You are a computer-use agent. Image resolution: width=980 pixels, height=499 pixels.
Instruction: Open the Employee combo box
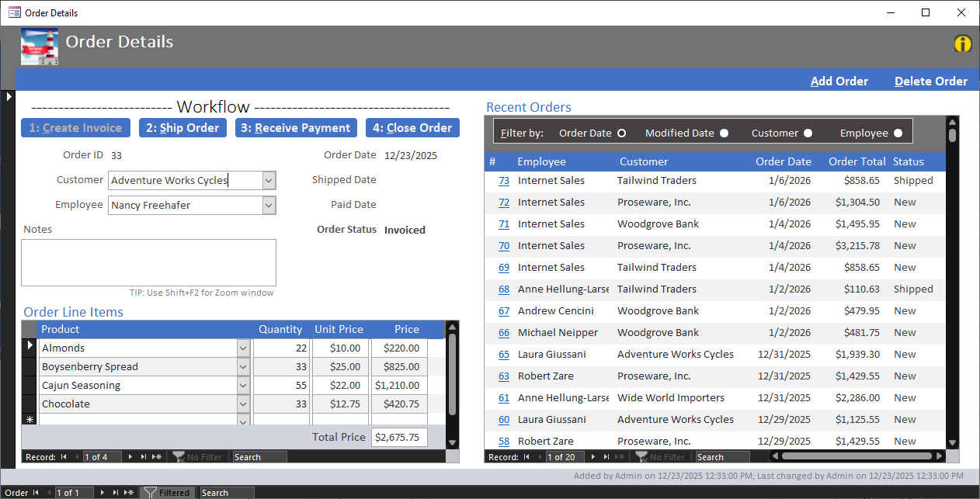pos(269,206)
